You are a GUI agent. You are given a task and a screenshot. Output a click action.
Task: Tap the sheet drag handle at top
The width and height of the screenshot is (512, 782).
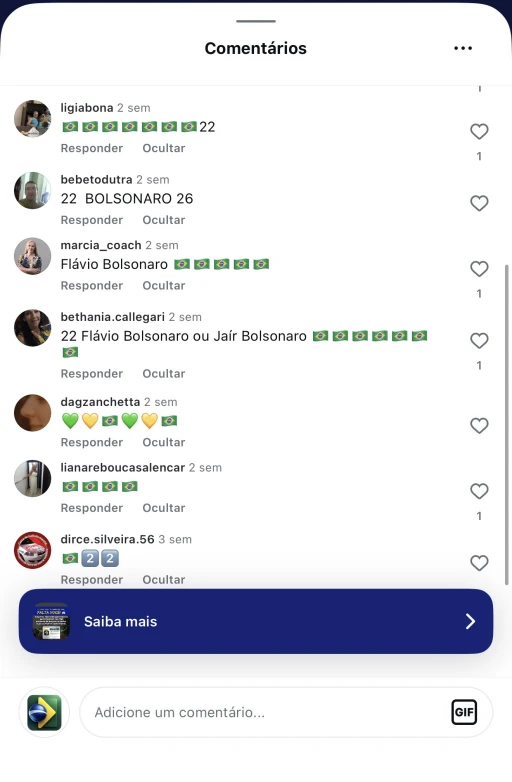[256, 21]
